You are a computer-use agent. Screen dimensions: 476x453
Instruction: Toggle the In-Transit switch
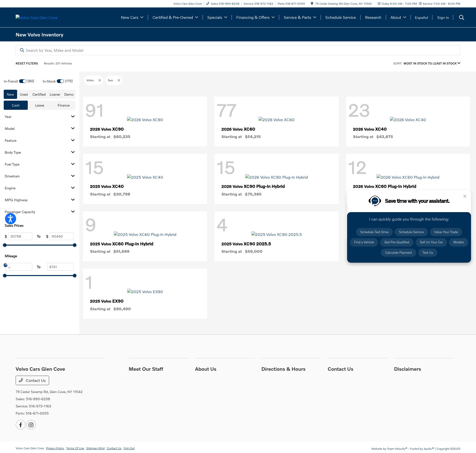pos(23,81)
